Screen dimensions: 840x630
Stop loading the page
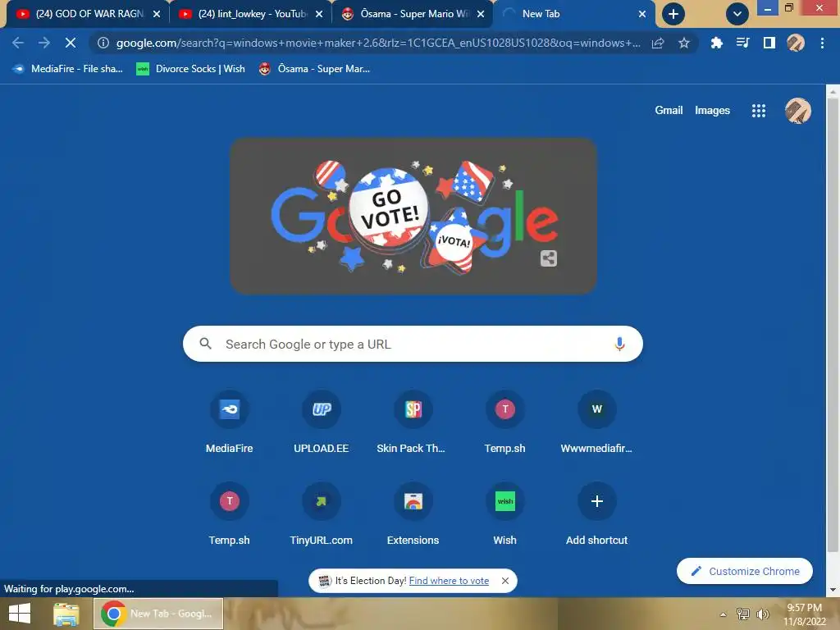tap(71, 43)
